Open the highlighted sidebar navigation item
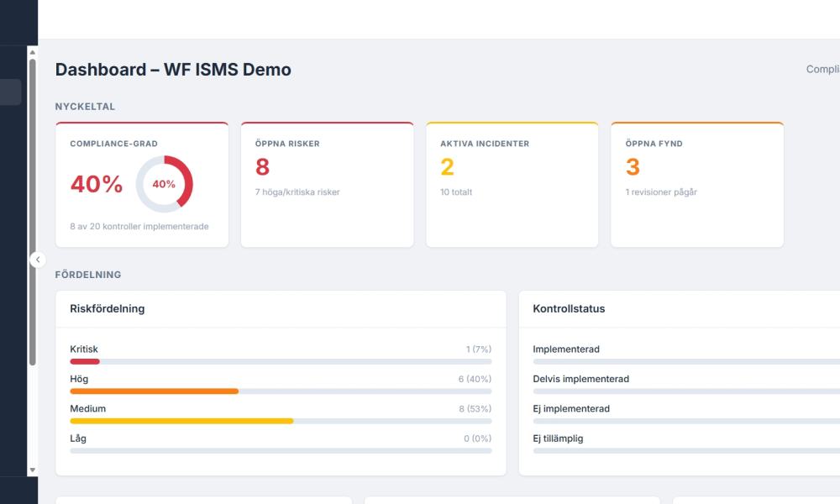Image resolution: width=840 pixels, height=504 pixels. (10, 92)
